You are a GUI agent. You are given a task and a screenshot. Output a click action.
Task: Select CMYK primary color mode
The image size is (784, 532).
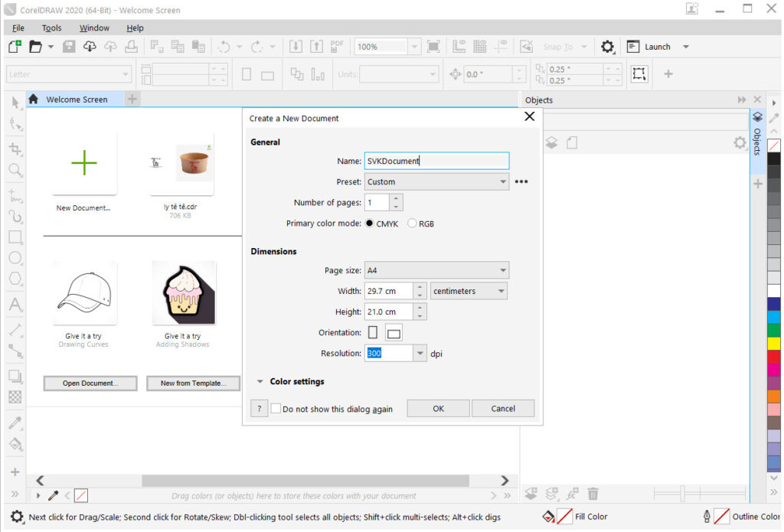click(370, 224)
